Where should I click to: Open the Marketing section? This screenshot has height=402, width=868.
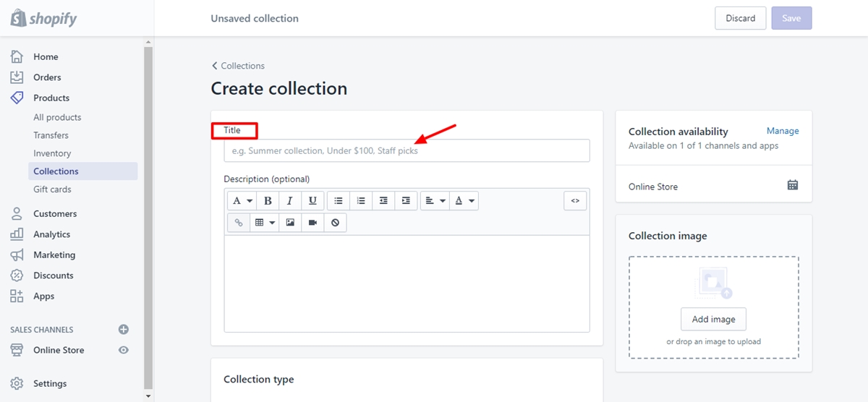pyautogui.click(x=54, y=255)
